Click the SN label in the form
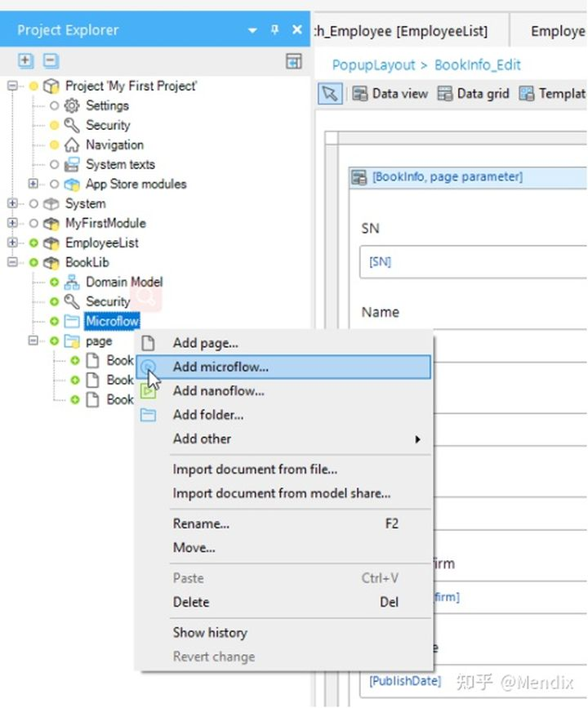 pos(370,229)
